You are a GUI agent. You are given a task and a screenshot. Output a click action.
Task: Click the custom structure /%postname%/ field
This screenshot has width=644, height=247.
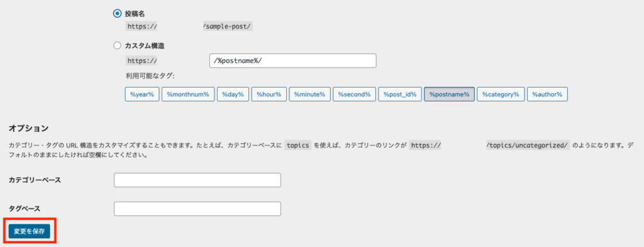coord(293,60)
